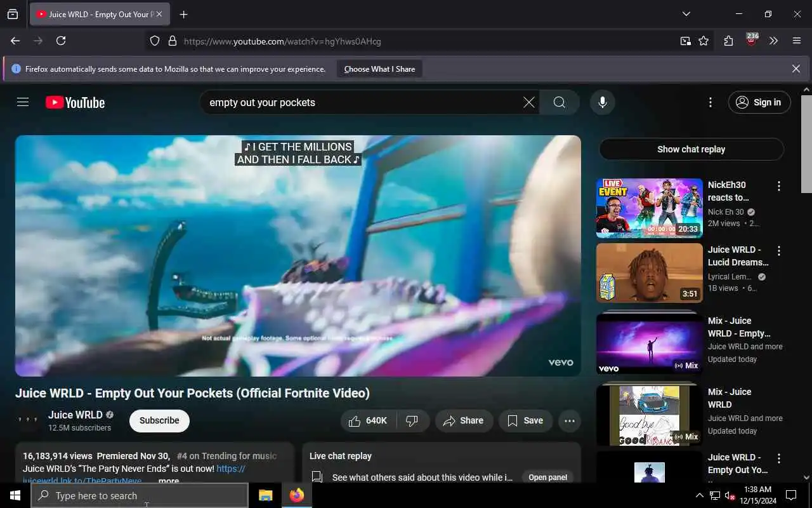
Task: Like the video with thumbs up
Action: click(x=369, y=420)
